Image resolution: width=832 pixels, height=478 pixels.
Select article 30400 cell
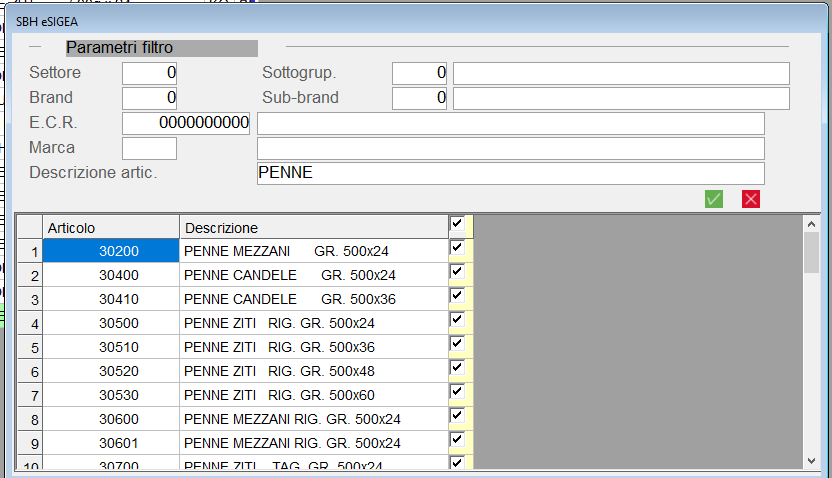(x=111, y=275)
